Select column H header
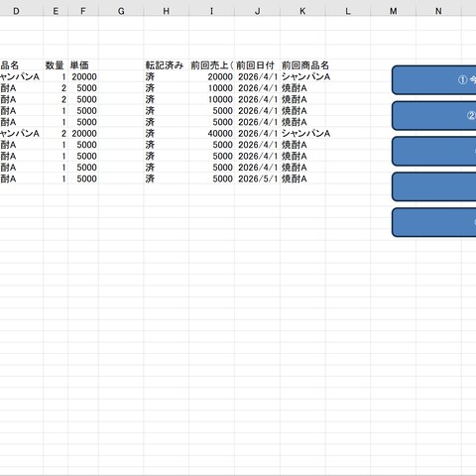Screen dimensions: 476x476 tap(167, 11)
